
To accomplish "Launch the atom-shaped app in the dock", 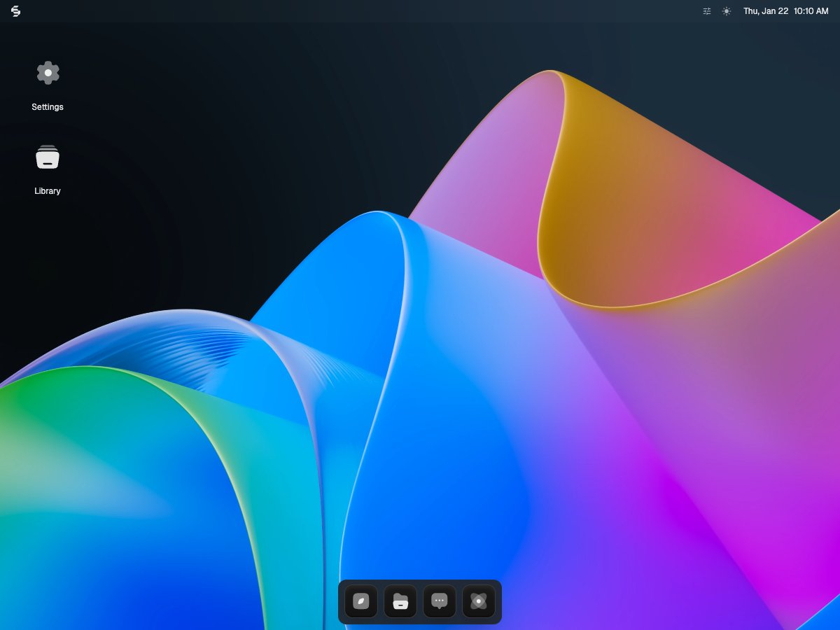I will [479, 601].
